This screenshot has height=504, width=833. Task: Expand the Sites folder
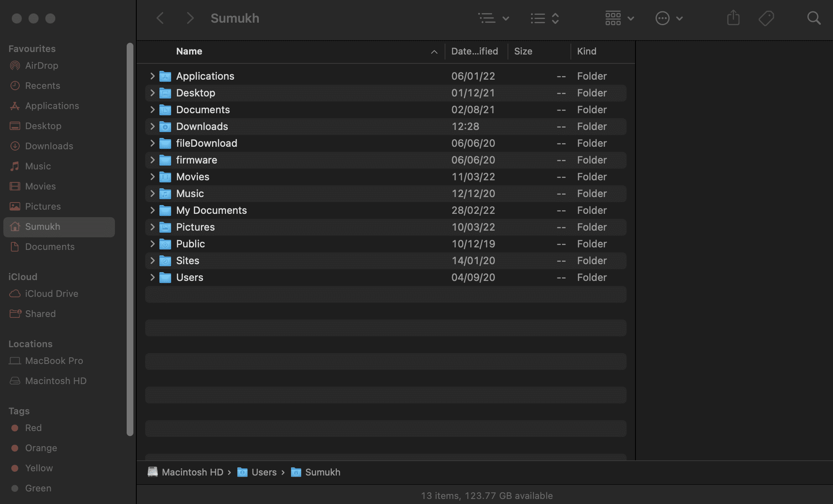click(152, 260)
